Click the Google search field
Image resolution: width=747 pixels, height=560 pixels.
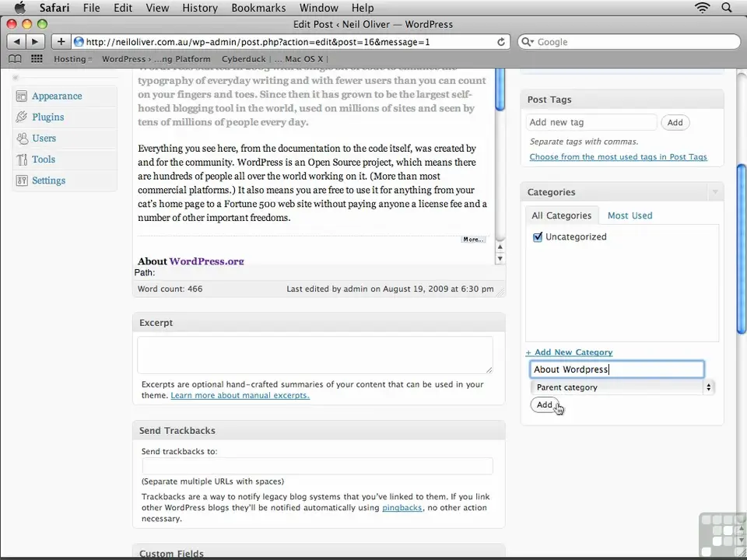(630, 42)
